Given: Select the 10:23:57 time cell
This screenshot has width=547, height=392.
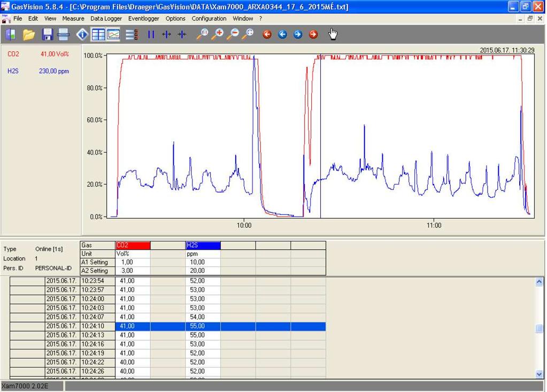Looking at the screenshot, I should (98, 290).
